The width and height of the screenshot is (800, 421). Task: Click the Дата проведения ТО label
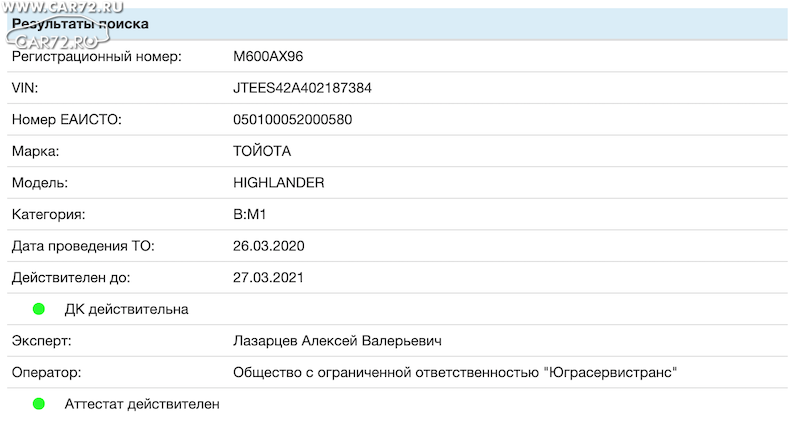[x=83, y=246]
